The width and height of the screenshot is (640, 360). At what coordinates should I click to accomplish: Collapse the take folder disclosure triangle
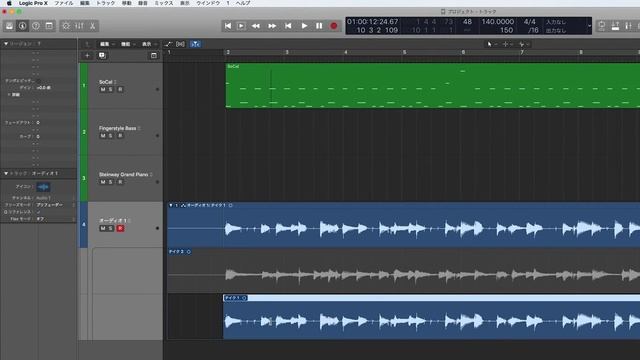pos(171,205)
